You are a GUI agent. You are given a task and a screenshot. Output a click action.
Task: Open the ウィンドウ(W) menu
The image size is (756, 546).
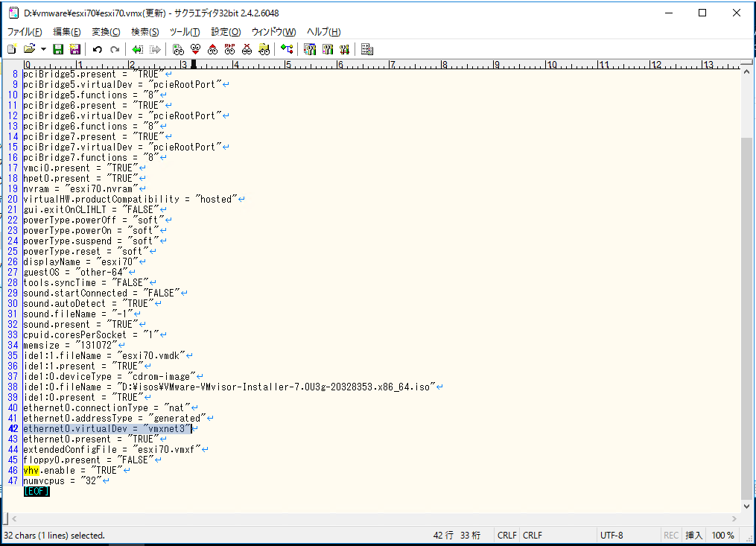click(273, 32)
